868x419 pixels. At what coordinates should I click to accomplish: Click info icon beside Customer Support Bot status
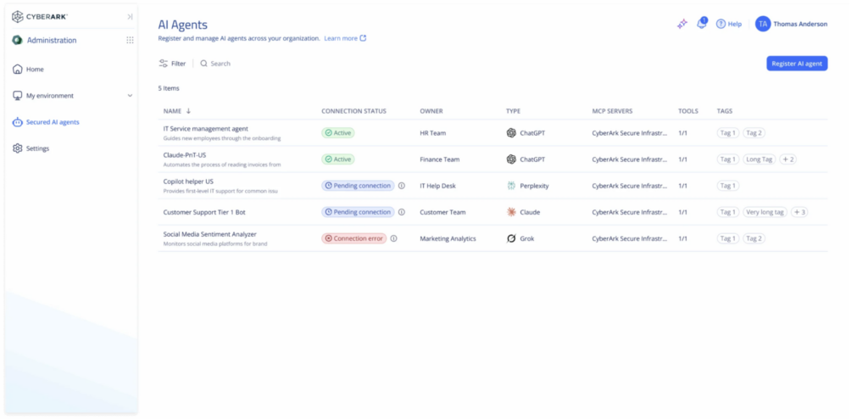pyautogui.click(x=402, y=212)
